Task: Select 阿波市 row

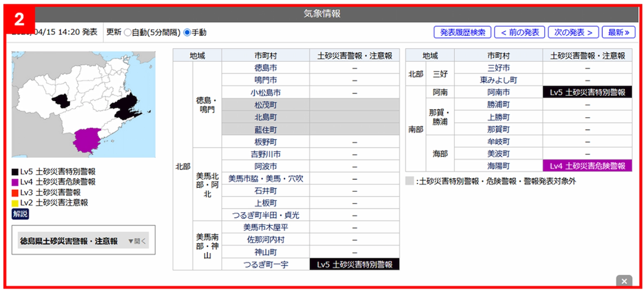Action: coord(310,166)
